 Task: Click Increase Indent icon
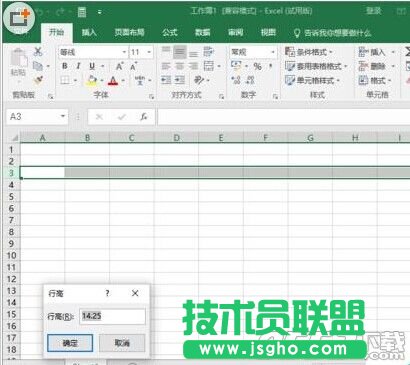[x=180, y=80]
